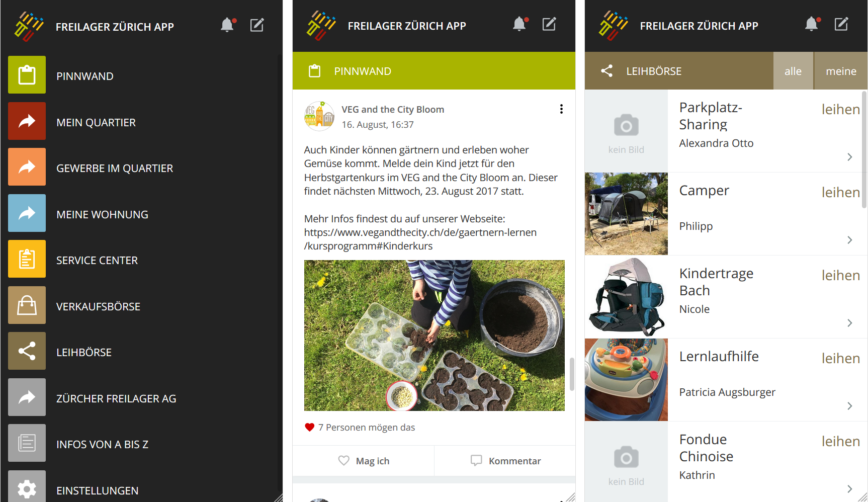Viewport: 868px width, 502px height.
Task: Open the gardening post photo
Action: click(435, 336)
